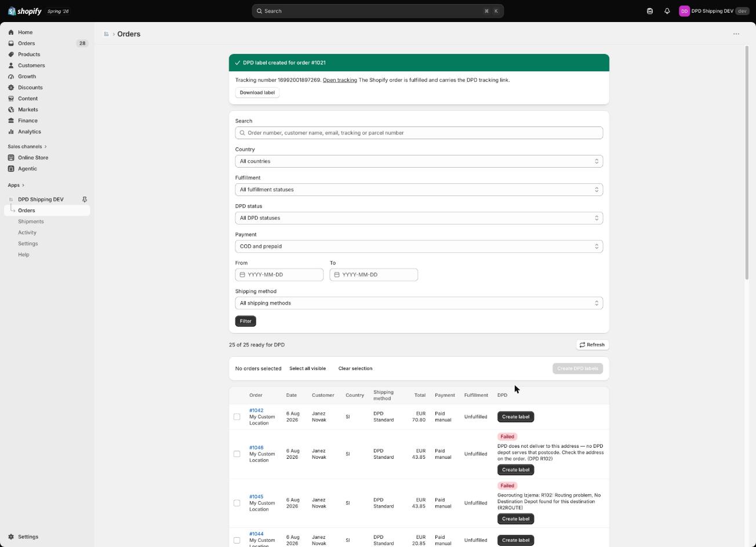Open the DPD status dropdown
The height and width of the screenshot is (547, 756).
[x=419, y=218]
